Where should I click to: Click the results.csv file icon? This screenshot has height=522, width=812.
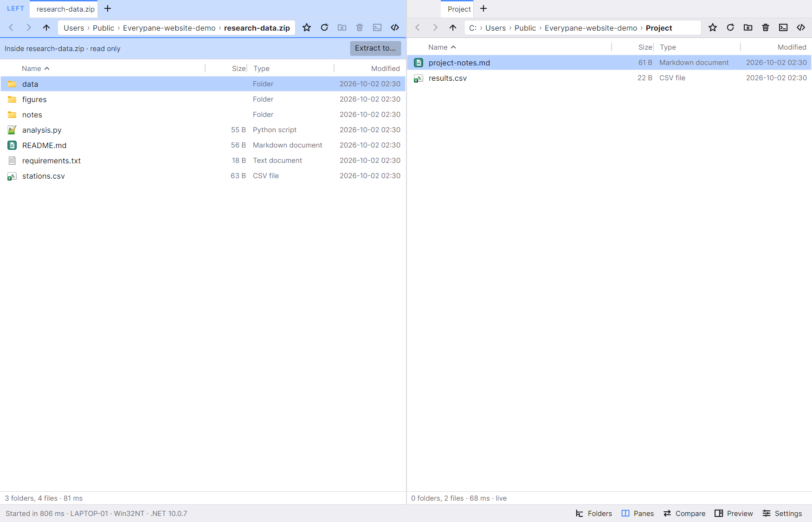[x=419, y=78]
